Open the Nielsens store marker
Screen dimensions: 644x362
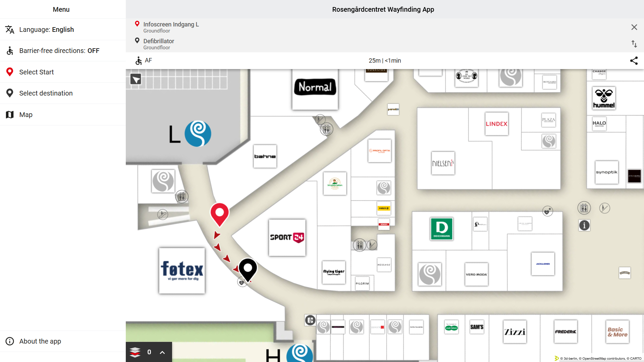(x=443, y=163)
